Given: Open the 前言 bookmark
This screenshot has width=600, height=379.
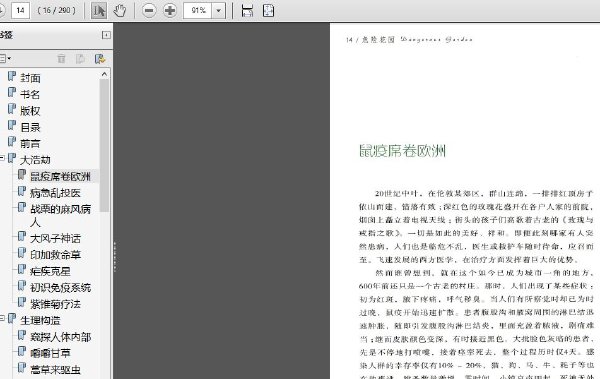Looking at the screenshot, I should [x=30, y=144].
